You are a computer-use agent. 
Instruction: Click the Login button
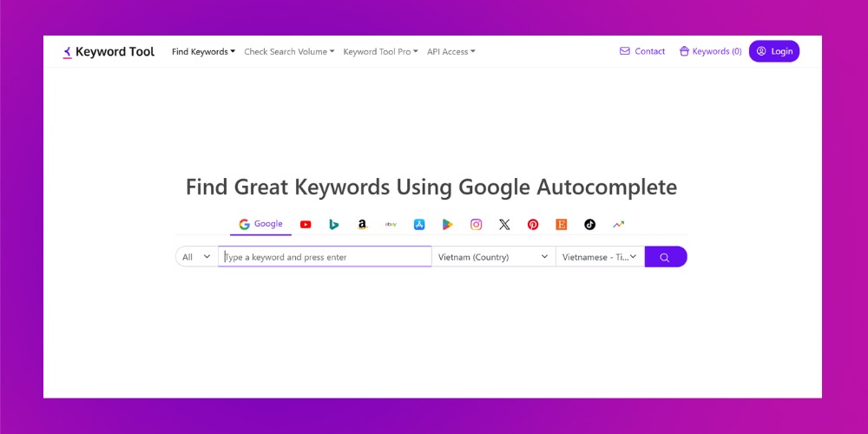[x=774, y=51]
